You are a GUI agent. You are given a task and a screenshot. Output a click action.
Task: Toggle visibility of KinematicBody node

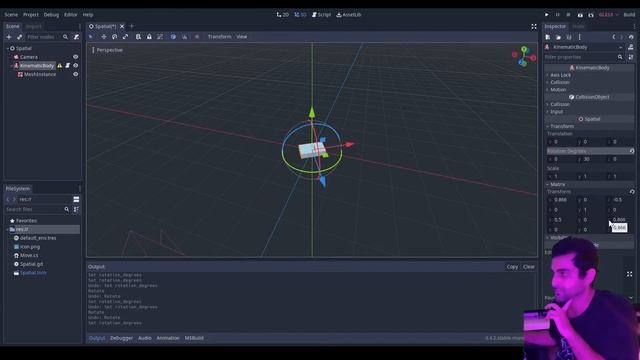[76, 66]
